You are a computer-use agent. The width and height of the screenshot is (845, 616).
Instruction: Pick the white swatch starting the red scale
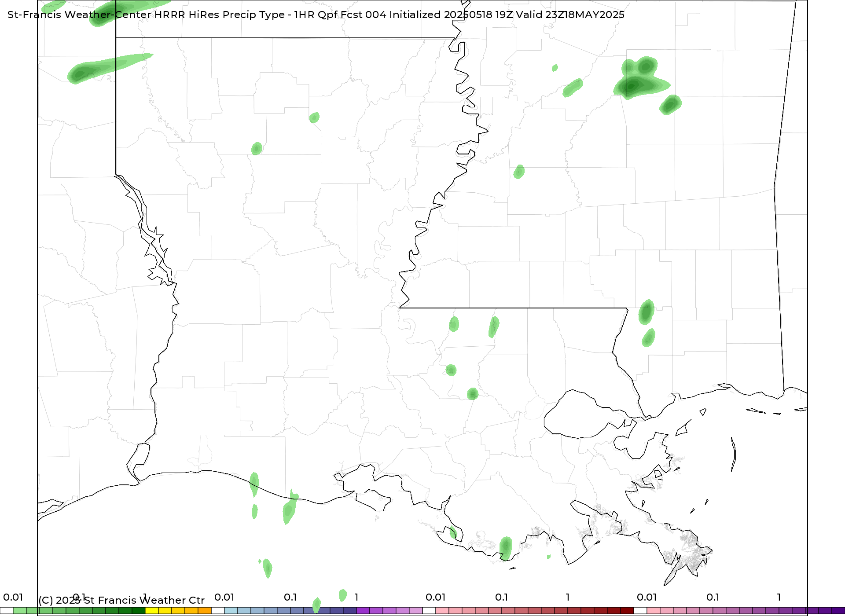[429, 611]
